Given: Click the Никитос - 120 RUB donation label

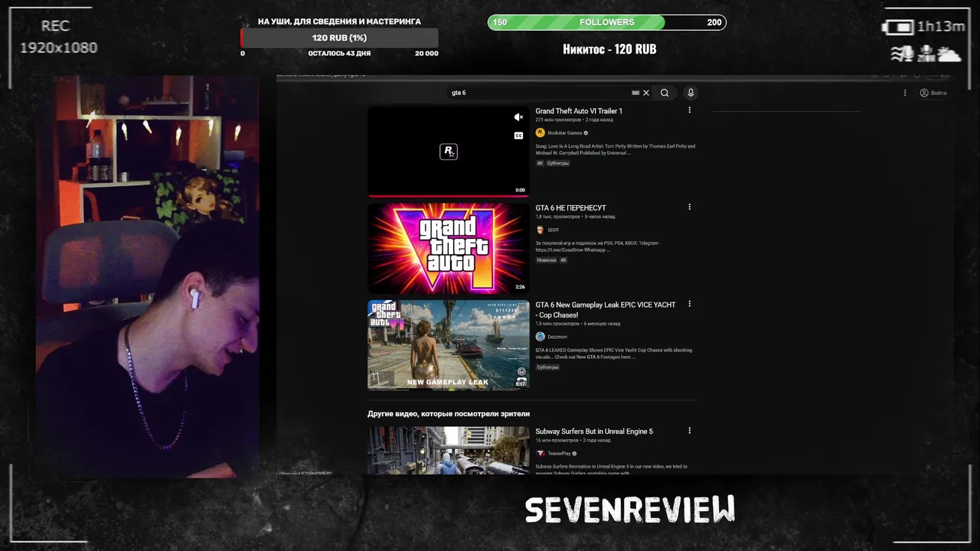Looking at the screenshot, I should 609,49.
